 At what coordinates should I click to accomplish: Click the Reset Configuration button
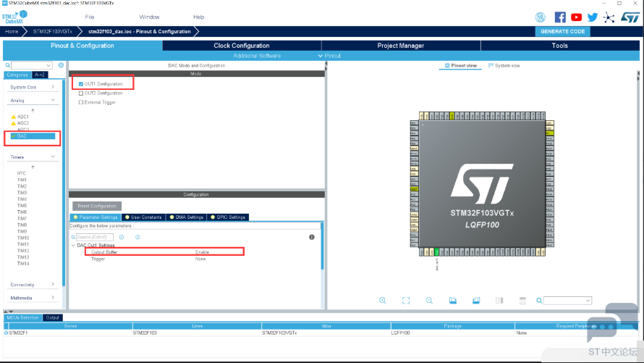click(97, 206)
